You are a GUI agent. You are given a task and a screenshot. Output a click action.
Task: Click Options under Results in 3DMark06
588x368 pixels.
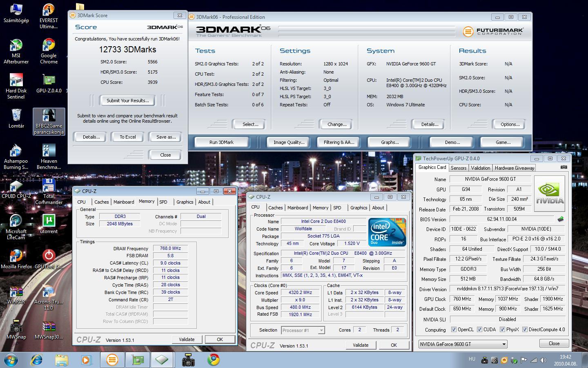tap(510, 124)
